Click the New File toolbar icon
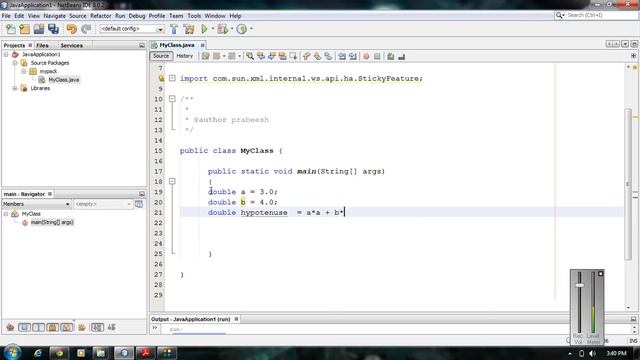The image size is (640, 360). pos(11,29)
